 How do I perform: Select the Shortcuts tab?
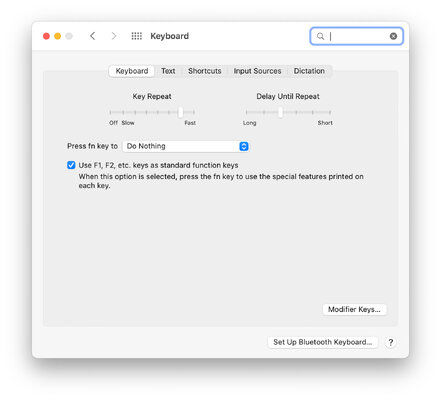pyautogui.click(x=205, y=71)
